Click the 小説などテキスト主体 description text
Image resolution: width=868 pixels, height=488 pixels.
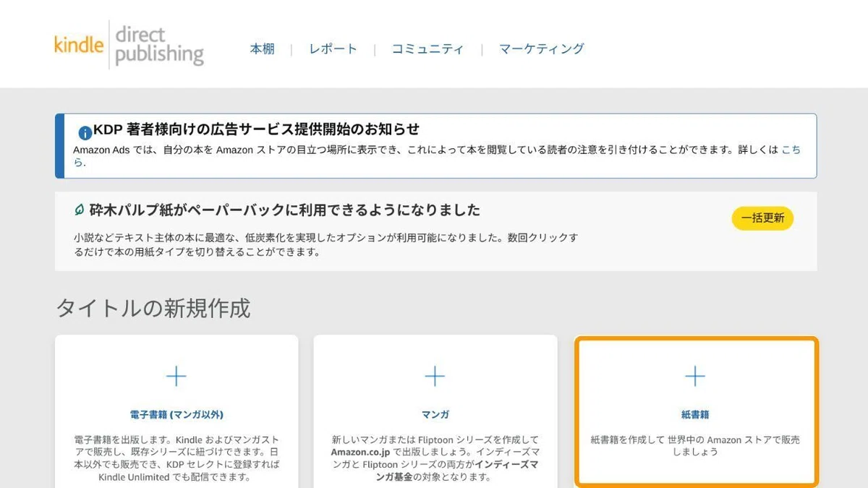(x=325, y=245)
